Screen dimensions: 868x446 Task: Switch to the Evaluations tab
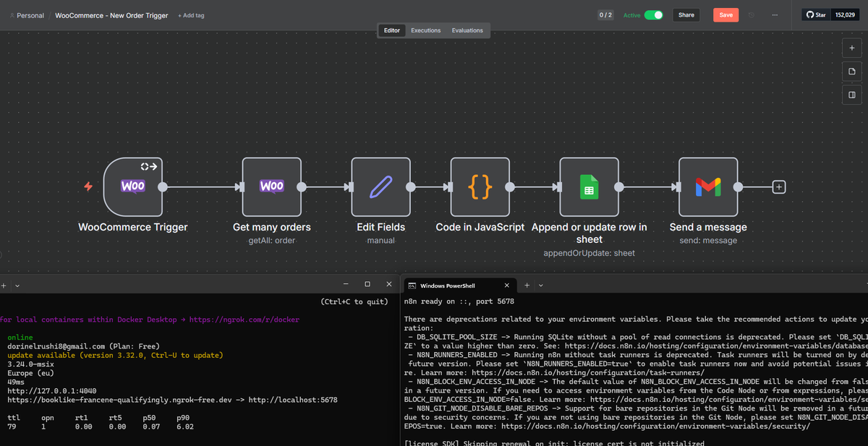point(467,30)
